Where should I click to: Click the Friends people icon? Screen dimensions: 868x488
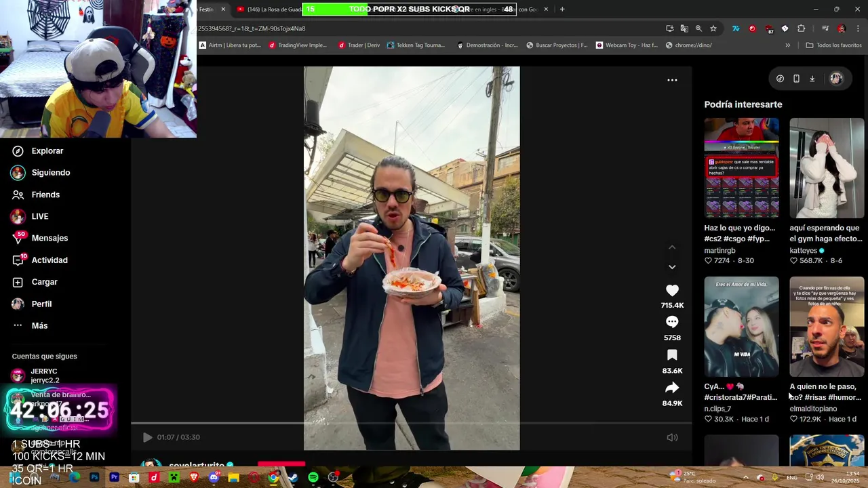(x=18, y=195)
